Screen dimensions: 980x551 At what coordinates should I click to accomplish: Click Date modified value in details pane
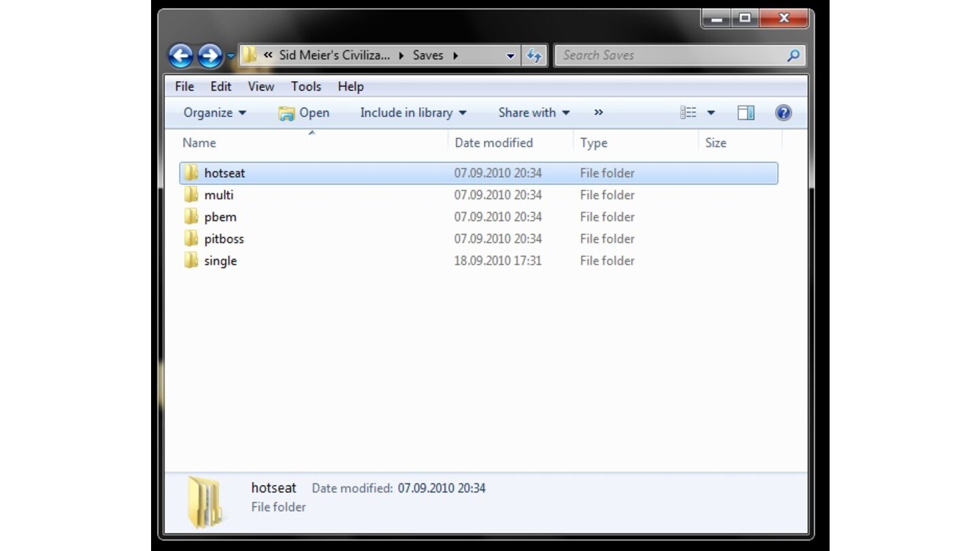coord(442,488)
